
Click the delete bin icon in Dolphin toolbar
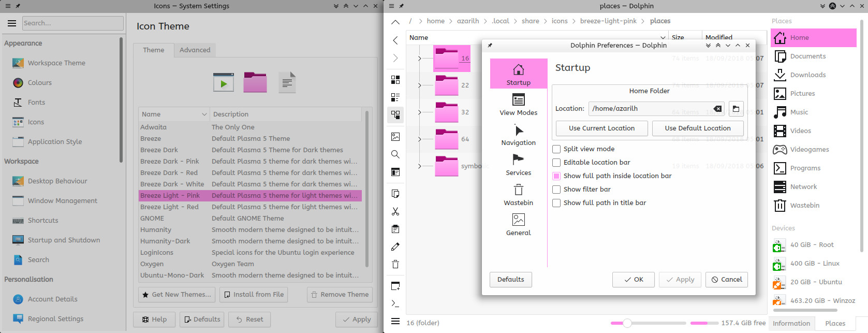(395, 264)
